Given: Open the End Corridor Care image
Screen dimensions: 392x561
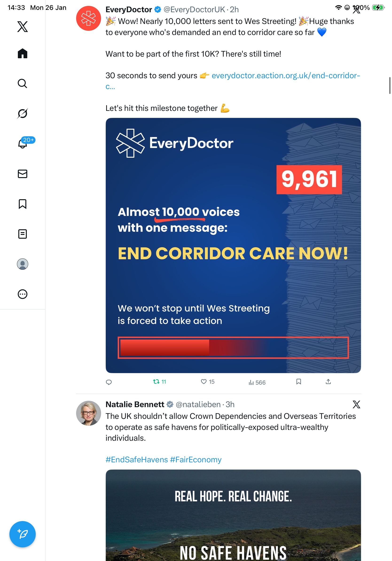Looking at the screenshot, I should pos(233,245).
